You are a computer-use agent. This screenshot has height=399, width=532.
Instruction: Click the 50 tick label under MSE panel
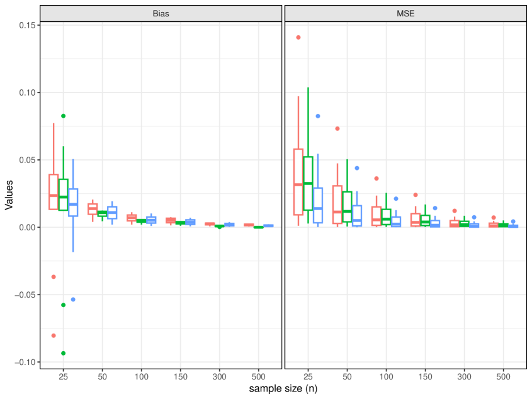point(347,376)
